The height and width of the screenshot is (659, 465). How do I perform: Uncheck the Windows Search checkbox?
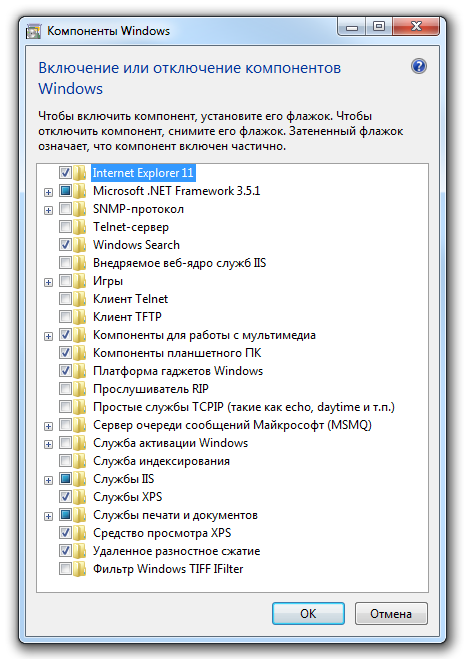pyautogui.click(x=65, y=245)
